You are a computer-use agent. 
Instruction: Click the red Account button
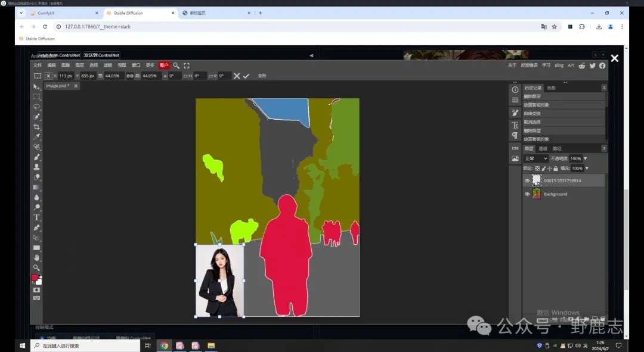pyautogui.click(x=164, y=66)
